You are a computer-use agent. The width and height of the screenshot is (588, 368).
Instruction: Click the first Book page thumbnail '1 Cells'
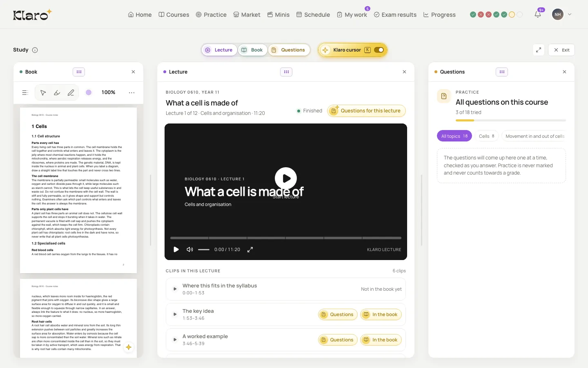click(x=78, y=190)
